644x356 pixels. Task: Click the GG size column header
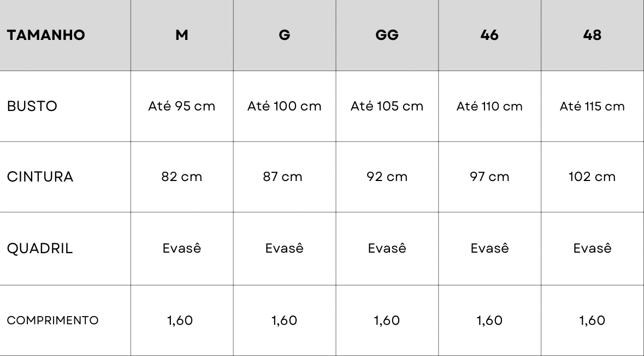(387, 36)
